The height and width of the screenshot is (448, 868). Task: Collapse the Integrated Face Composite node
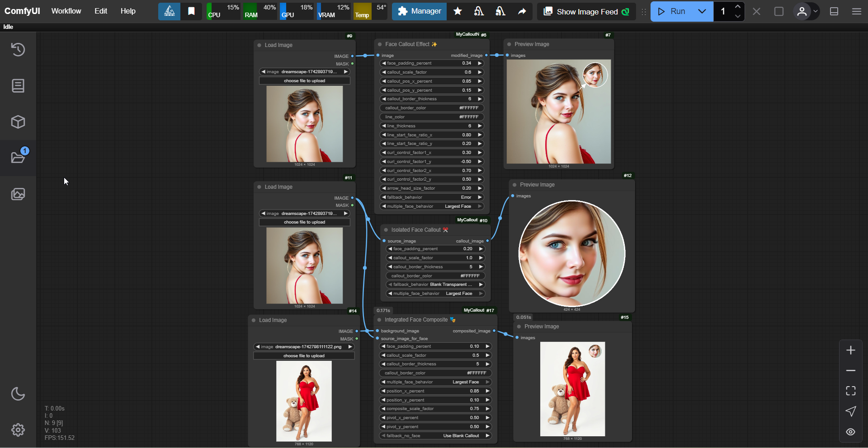(x=379, y=320)
